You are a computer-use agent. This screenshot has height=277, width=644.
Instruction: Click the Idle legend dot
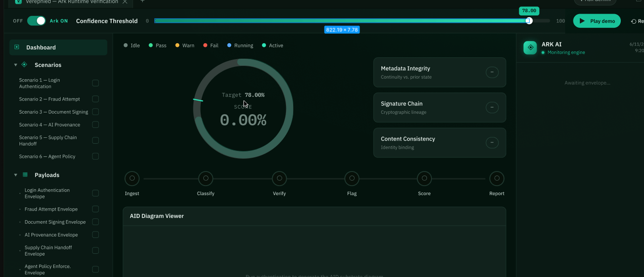tap(126, 45)
